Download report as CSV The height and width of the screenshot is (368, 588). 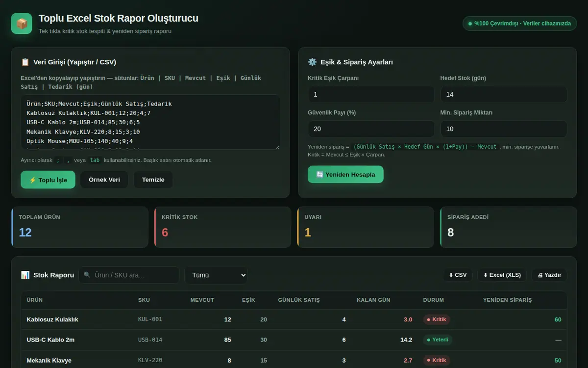(x=458, y=275)
